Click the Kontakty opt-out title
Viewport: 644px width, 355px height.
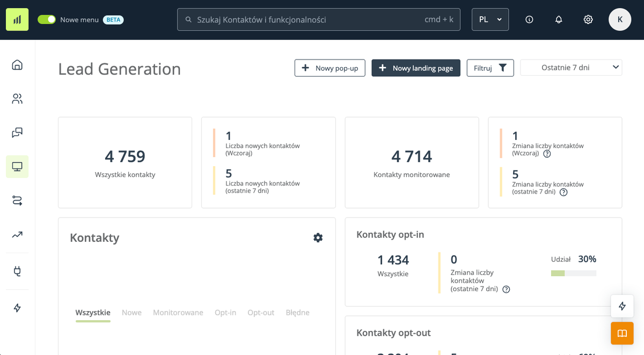tap(393, 333)
